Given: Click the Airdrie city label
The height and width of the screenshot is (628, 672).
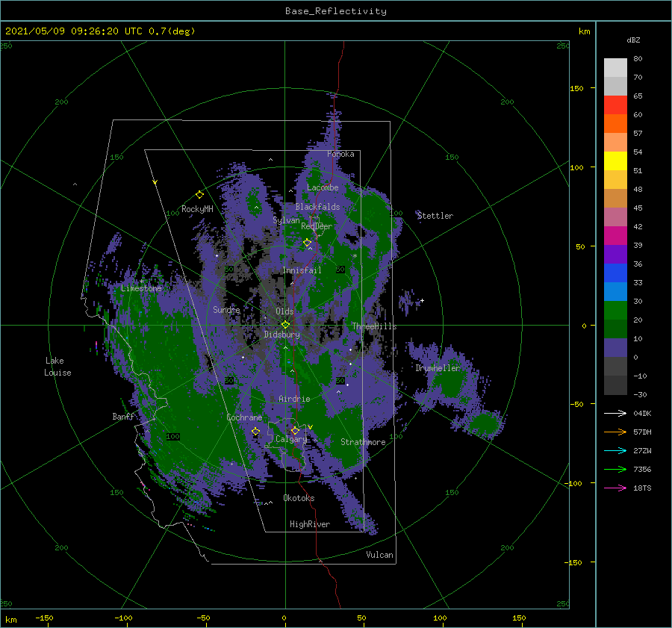Looking at the screenshot, I should tap(294, 399).
